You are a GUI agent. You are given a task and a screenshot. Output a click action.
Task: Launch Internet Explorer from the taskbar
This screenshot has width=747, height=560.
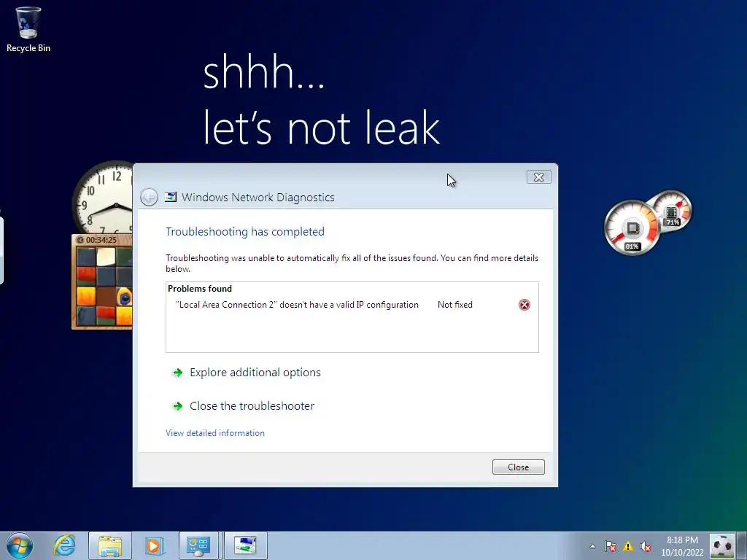tap(64, 545)
